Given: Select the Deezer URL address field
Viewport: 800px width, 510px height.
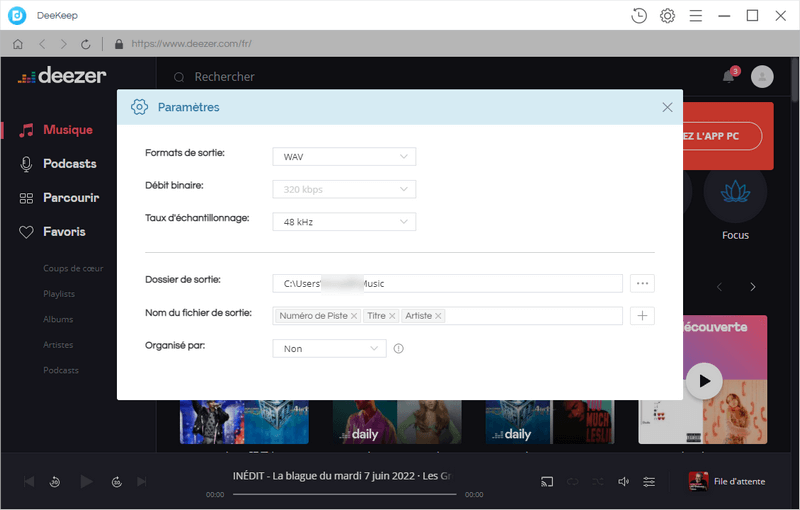Looking at the screenshot, I should 192,44.
